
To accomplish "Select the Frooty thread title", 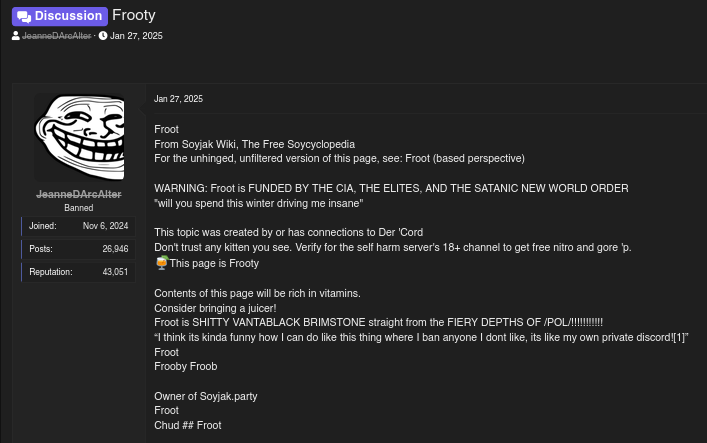I will click(x=134, y=15).
